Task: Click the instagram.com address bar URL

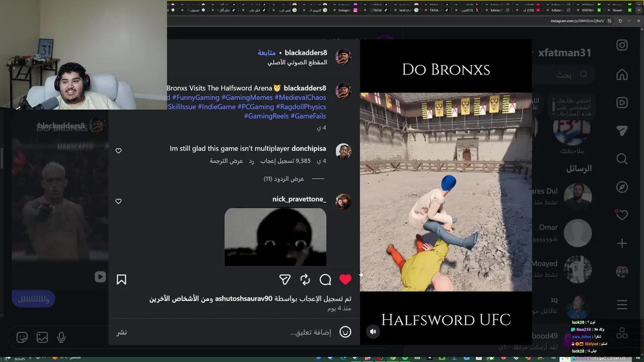Action: 577,21
